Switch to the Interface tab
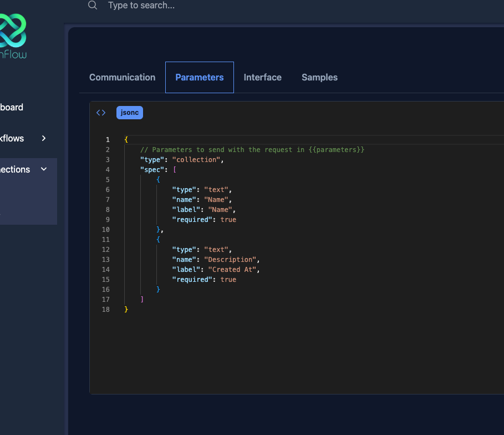 click(x=263, y=77)
